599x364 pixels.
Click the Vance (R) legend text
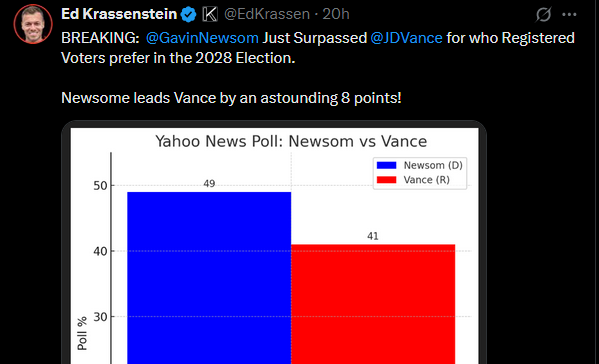tap(426, 180)
